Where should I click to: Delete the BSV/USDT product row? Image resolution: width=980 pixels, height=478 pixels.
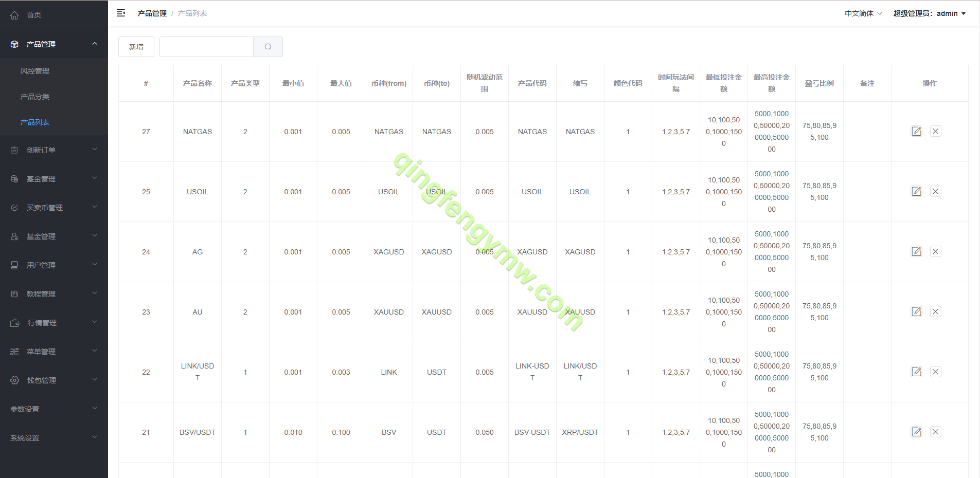[936, 432]
